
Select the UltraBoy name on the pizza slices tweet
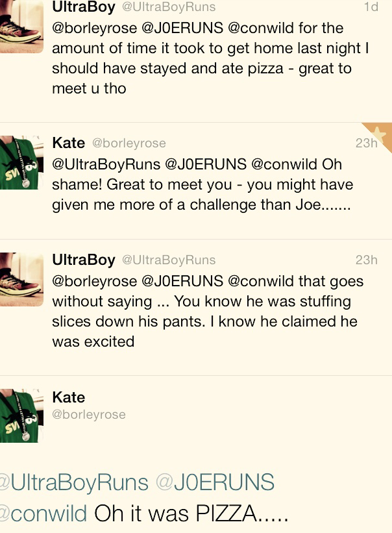(83, 260)
